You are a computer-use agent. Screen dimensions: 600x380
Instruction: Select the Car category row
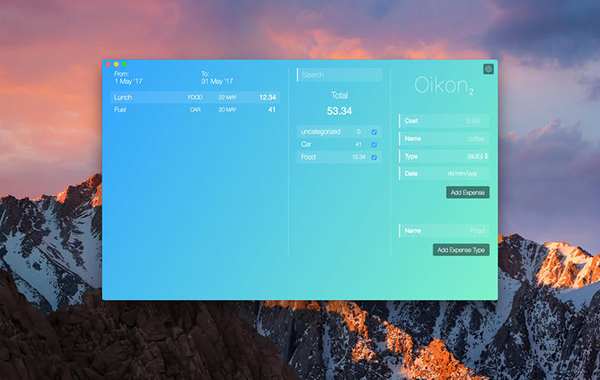point(339,144)
